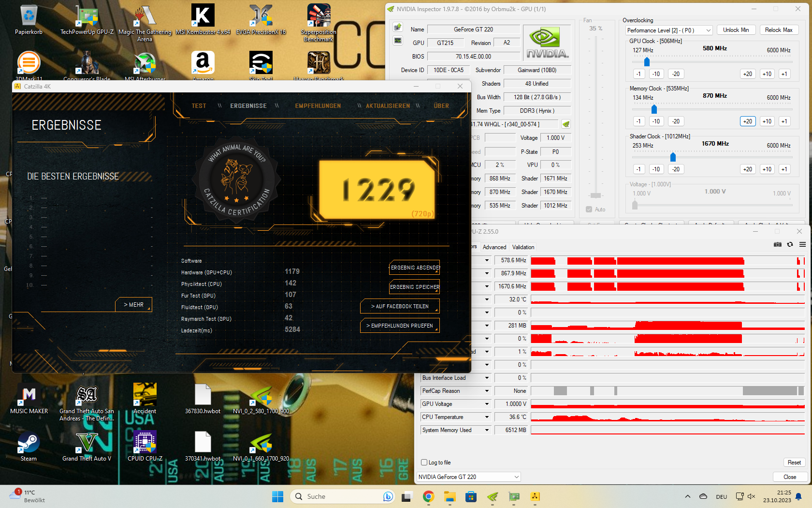This screenshot has height=508, width=812.
Task: Open the ÜBER tab in Catzilla
Action: point(441,105)
